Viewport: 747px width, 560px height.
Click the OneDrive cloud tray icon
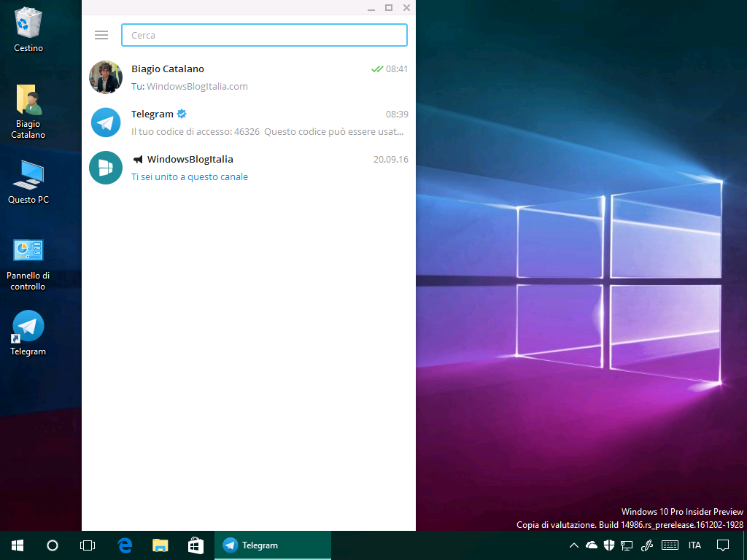pos(591,545)
